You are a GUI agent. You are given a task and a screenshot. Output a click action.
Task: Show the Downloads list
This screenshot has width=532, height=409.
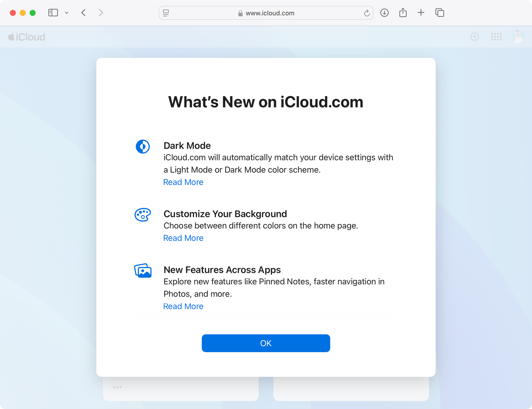coord(384,13)
